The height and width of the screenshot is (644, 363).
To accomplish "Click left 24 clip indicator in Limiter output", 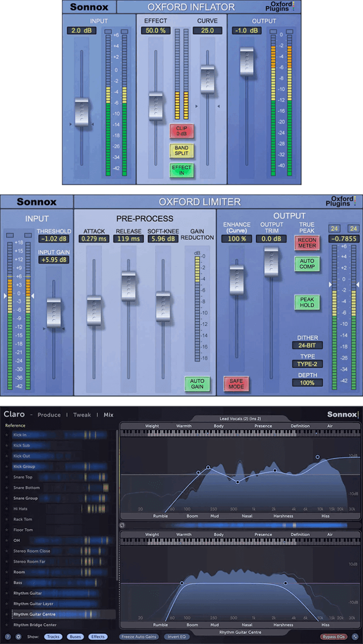I will pos(335,228).
